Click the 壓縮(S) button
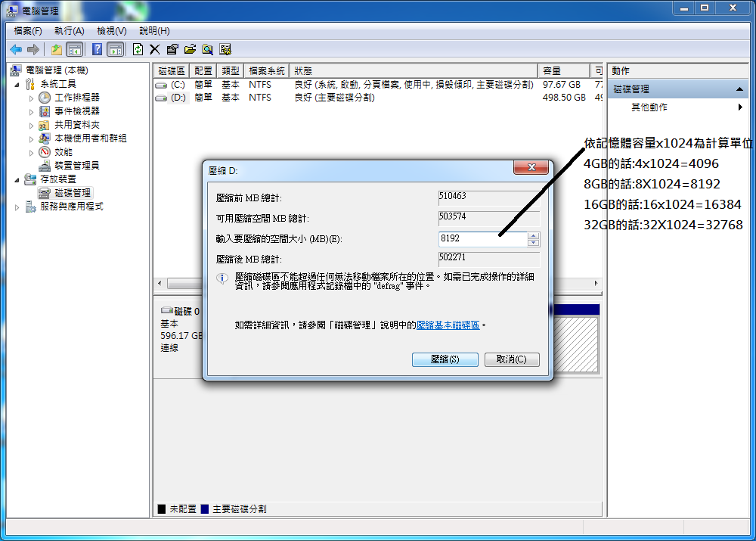This screenshot has height=541, width=756. (445, 359)
